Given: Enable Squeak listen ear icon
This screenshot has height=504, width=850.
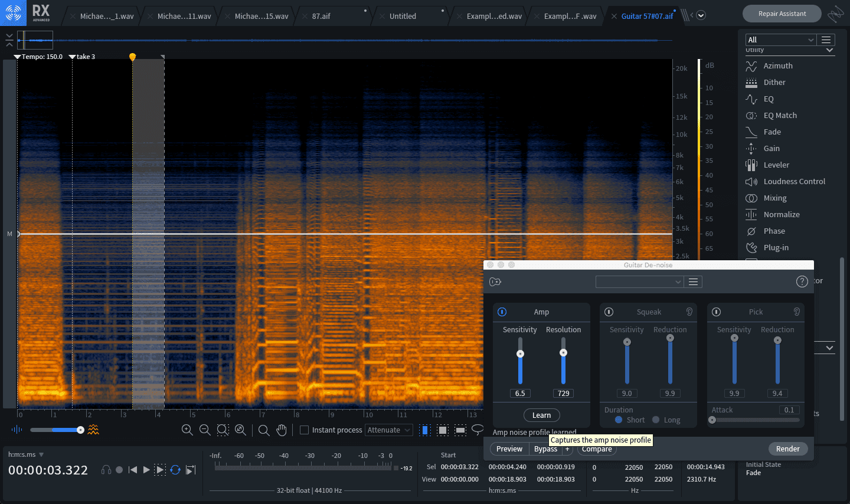Looking at the screenshot, I should click(x=689, y=312).
